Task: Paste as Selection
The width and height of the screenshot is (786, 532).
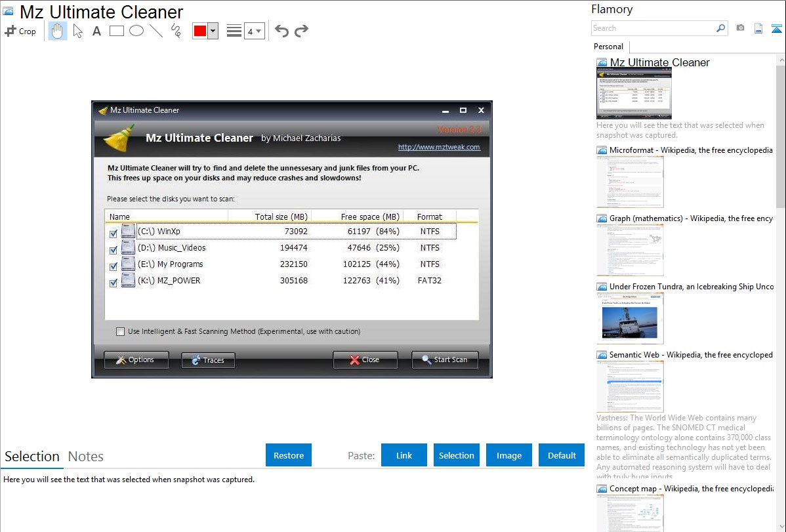Action: [457, 455]
